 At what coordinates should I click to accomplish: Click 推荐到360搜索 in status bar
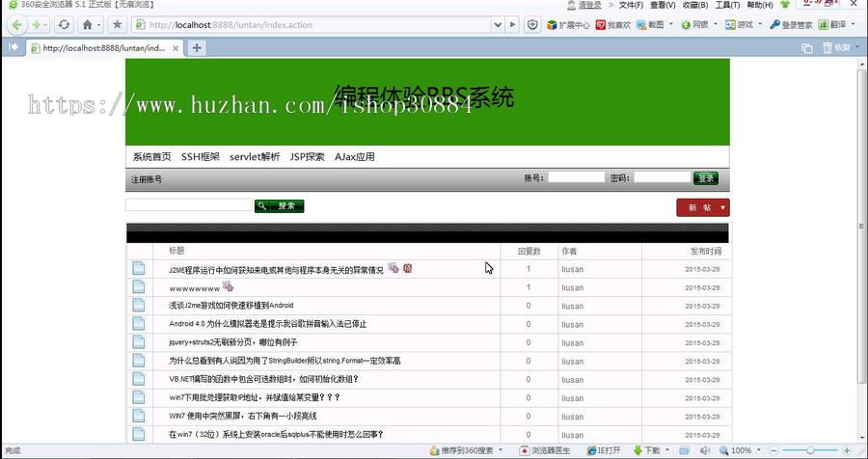[x=462, y=450]
